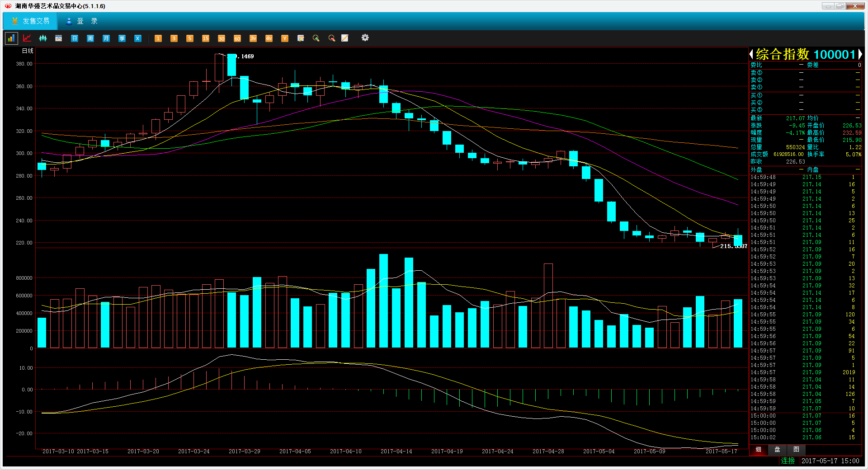868x470 pixels.
Task: Click the 380.00 price axis label
Action: click(x=24, y=64)
